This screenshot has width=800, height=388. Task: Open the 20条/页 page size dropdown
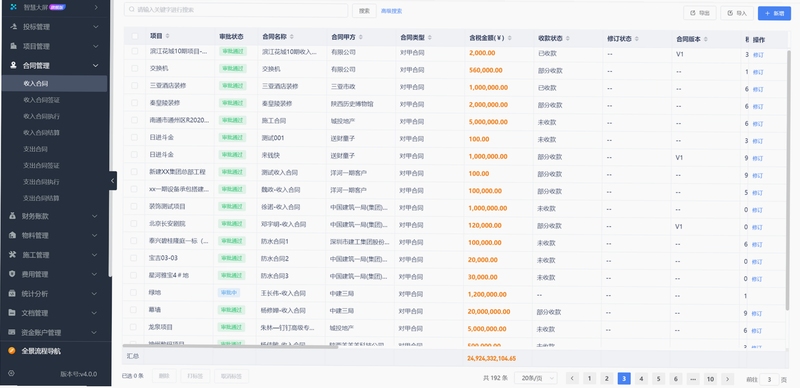click(x=536, y=378)
